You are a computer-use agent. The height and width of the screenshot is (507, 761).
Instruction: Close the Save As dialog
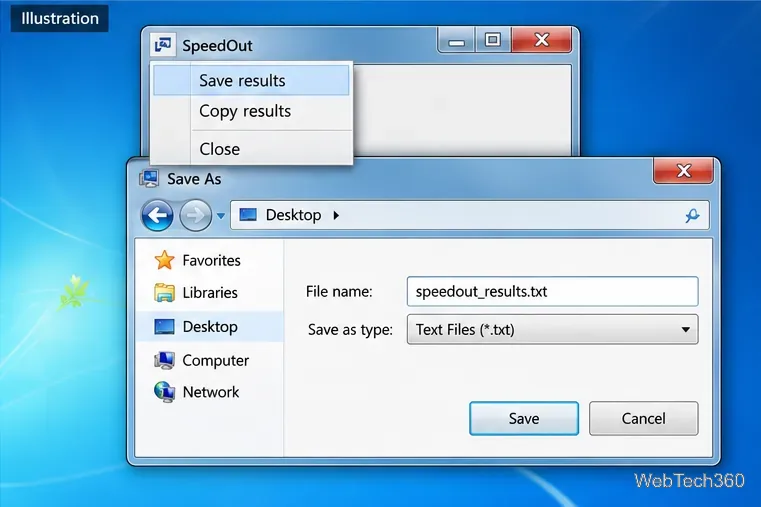pos(683,171)
